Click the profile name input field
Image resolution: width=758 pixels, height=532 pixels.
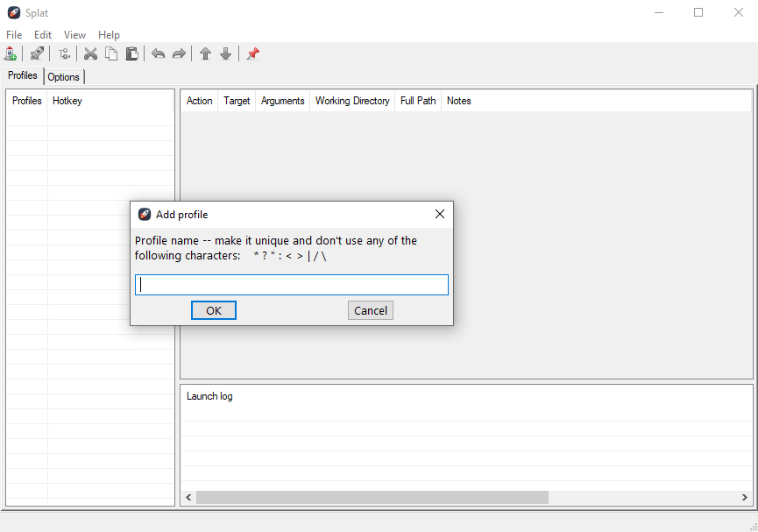coord(291,284)
